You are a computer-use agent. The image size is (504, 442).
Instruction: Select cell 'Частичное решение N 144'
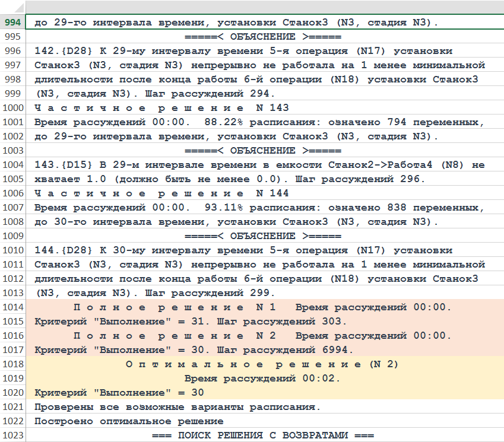(x=161, y=193)
